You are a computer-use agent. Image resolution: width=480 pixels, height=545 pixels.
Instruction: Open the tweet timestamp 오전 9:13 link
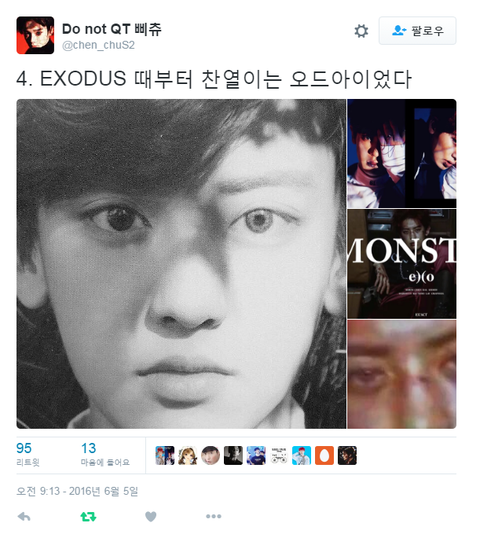pos(77,491)
